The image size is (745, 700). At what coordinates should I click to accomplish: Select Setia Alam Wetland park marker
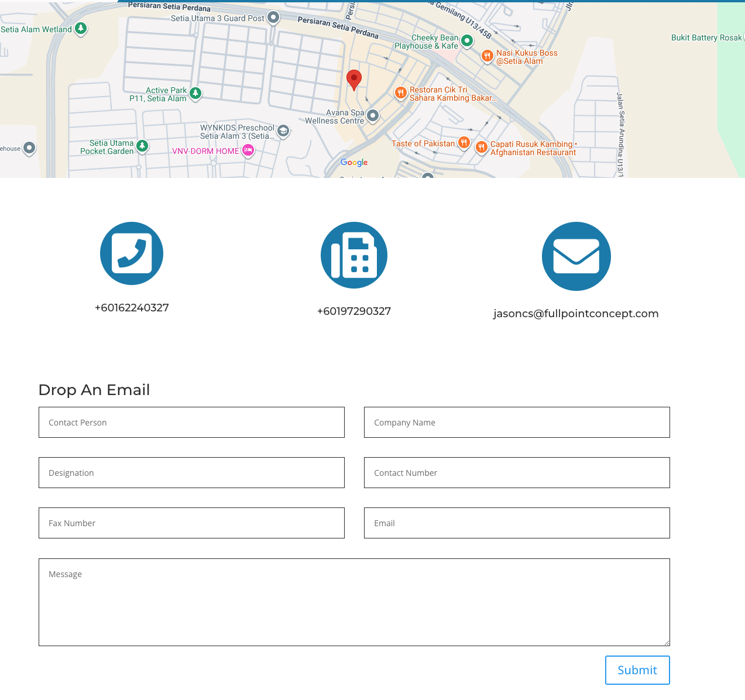pos(81,28)
